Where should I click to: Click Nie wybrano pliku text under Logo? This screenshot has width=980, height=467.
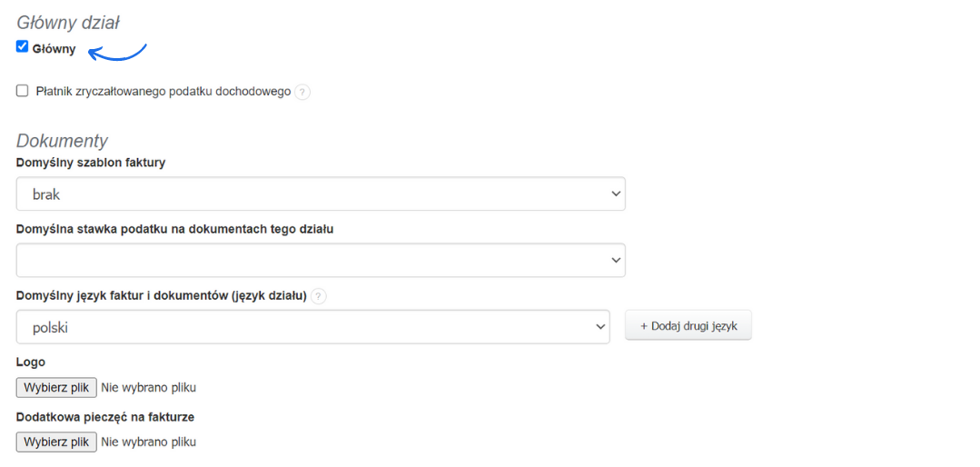point(148,388)
